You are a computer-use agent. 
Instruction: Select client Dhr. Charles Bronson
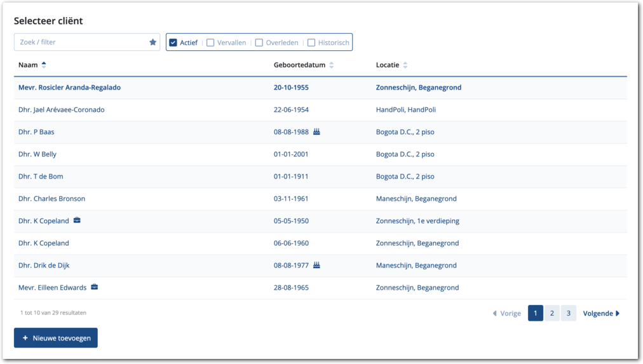(51, 199)
